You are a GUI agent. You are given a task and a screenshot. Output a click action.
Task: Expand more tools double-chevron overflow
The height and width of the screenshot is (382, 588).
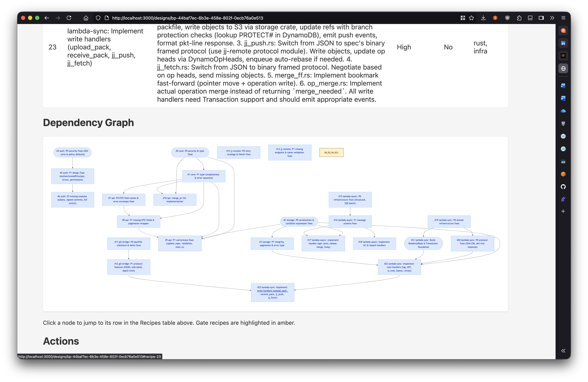552,18
